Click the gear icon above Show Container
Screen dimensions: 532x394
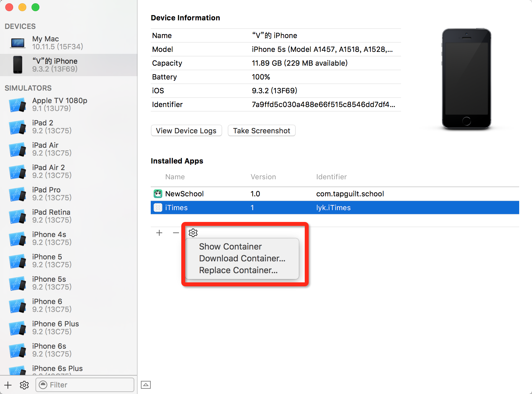coord(193,233)
